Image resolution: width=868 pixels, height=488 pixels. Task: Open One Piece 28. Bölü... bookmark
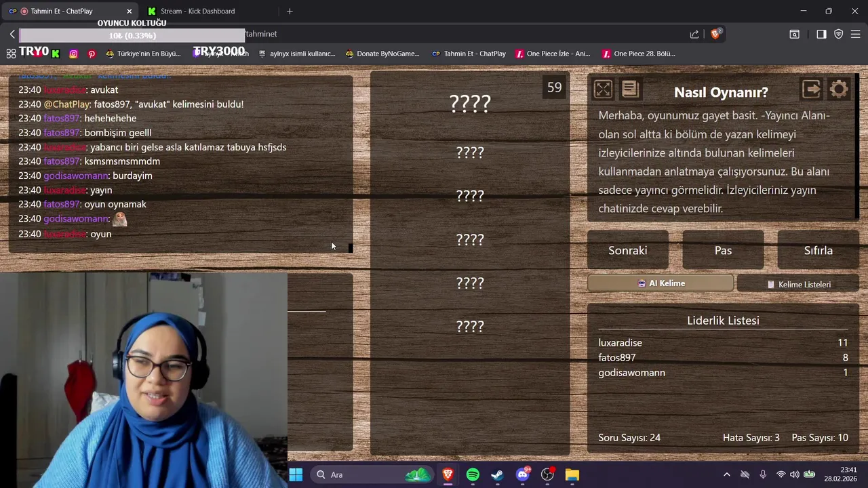coord(639,54)
